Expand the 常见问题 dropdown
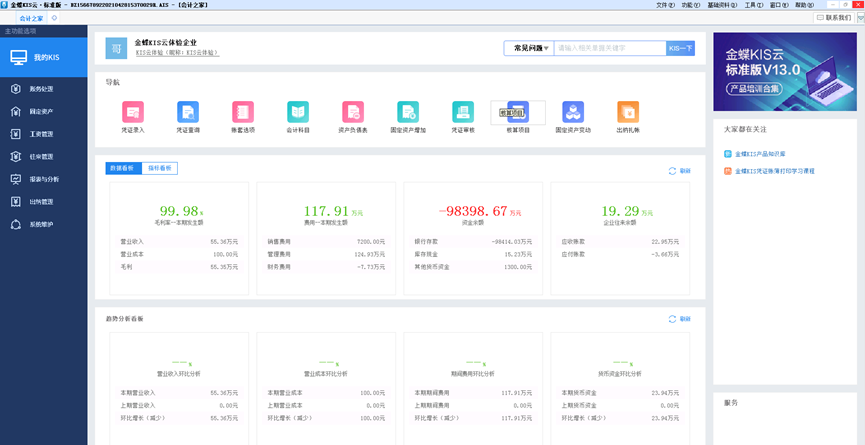Image resolution: width=865 pixels, height=445 pixels. point(528,49)
